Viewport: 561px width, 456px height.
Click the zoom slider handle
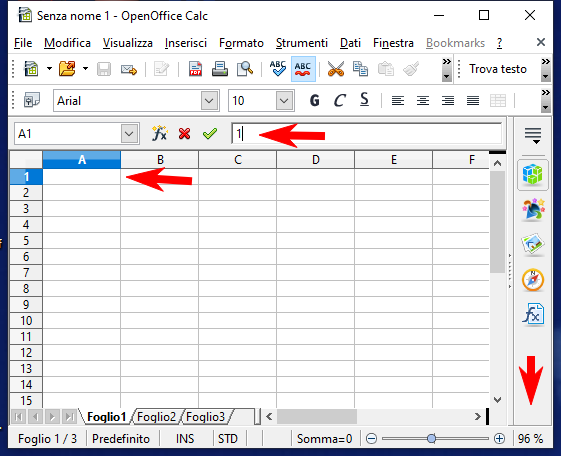pyautogui.click(x=431, y=438)
